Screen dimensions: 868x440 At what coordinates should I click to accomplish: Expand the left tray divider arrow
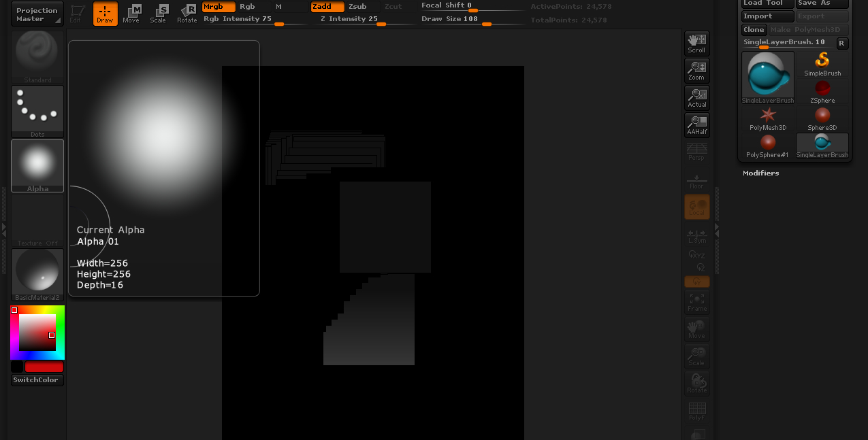[3, 230]
